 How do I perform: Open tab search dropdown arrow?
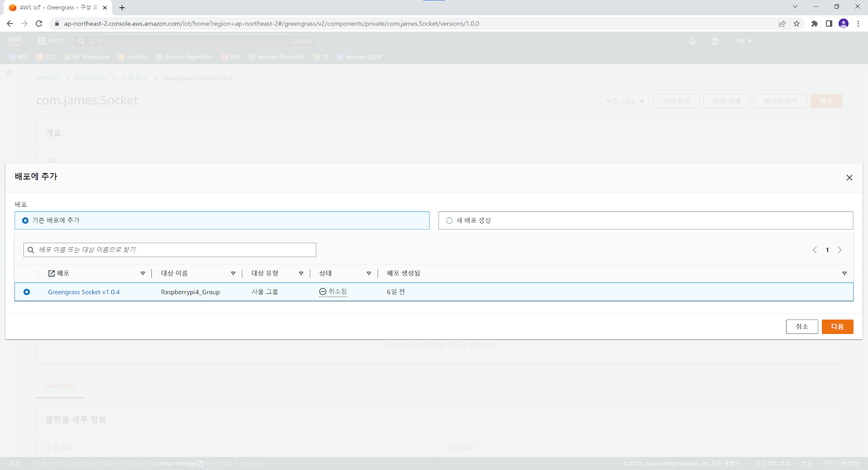point(795,7)
